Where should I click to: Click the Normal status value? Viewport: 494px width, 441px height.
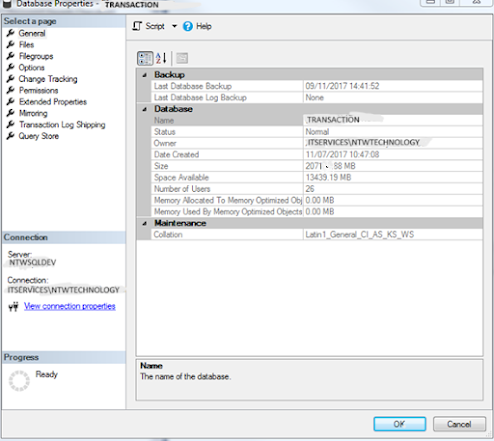(317, 132)
